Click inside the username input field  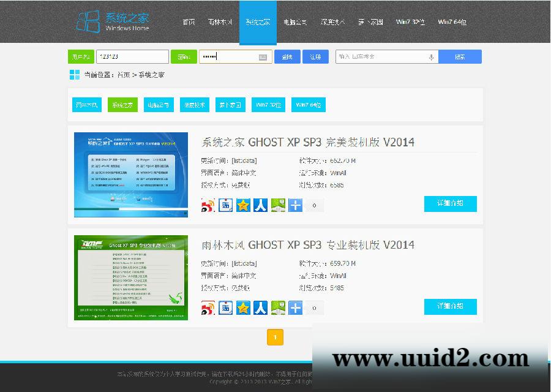point(132,56)
